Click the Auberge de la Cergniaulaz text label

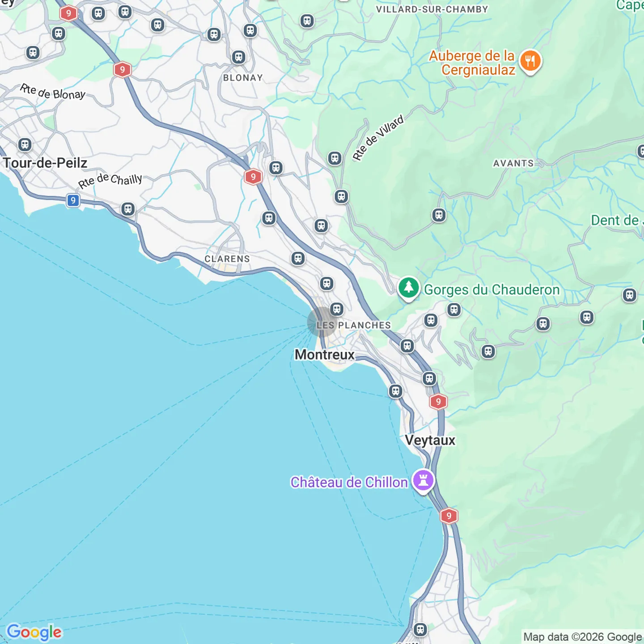[x=472, y=63]
